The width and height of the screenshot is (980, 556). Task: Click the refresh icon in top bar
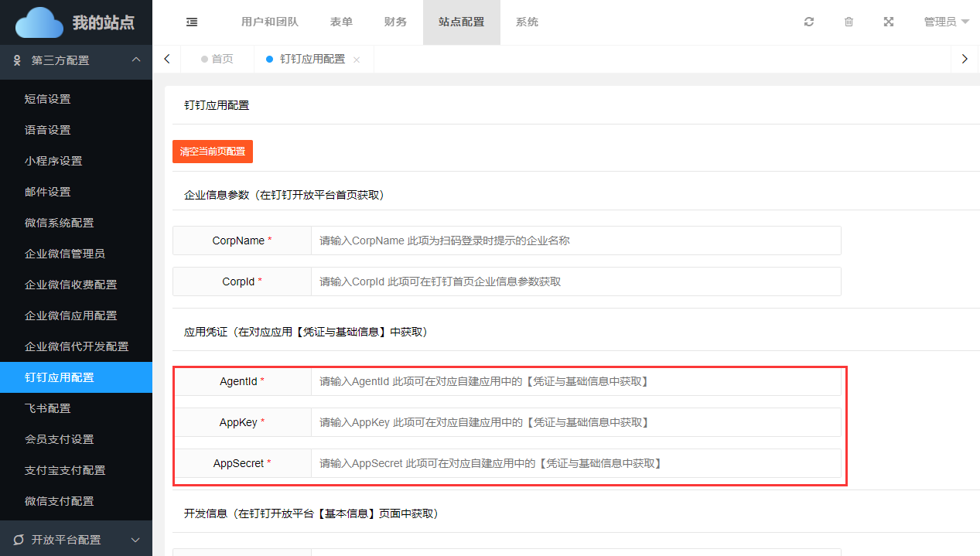[x=809, y=22]
